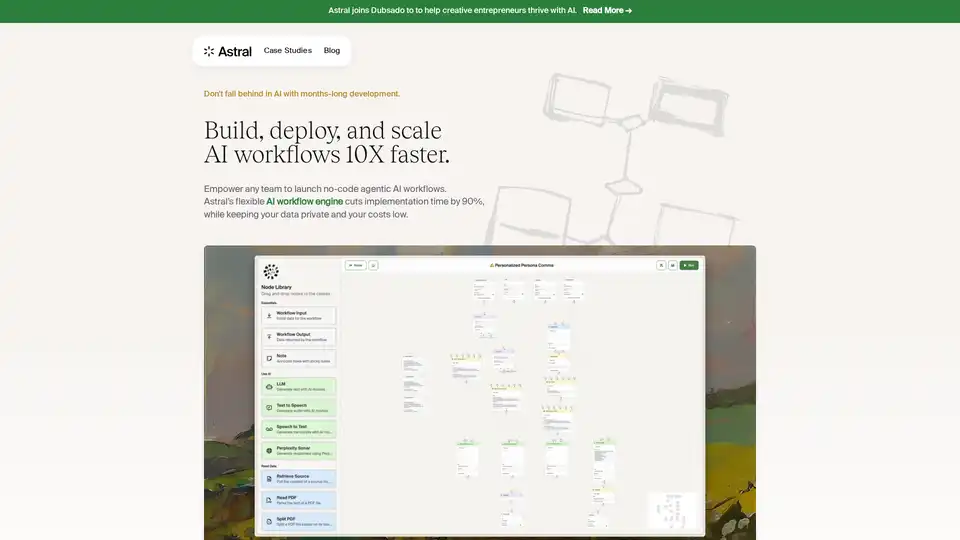Select the Retrieve Source node icon

tap(269, 478)
